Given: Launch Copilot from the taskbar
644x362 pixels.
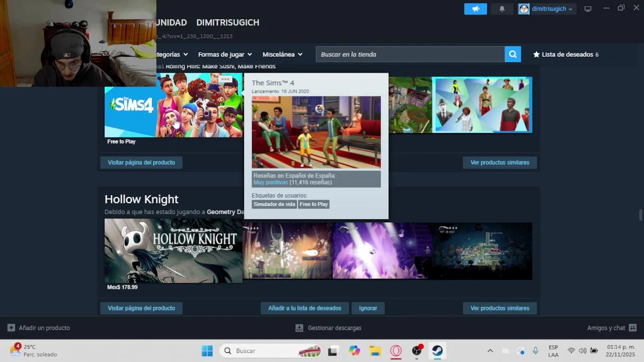Looking at the screenshot, I should pos(355,351).
